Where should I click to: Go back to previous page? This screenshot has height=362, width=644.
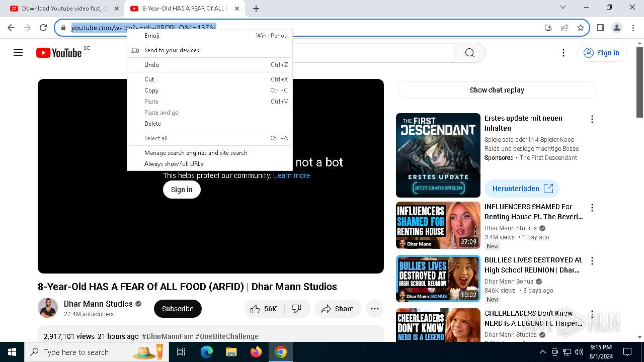(11, 28)
